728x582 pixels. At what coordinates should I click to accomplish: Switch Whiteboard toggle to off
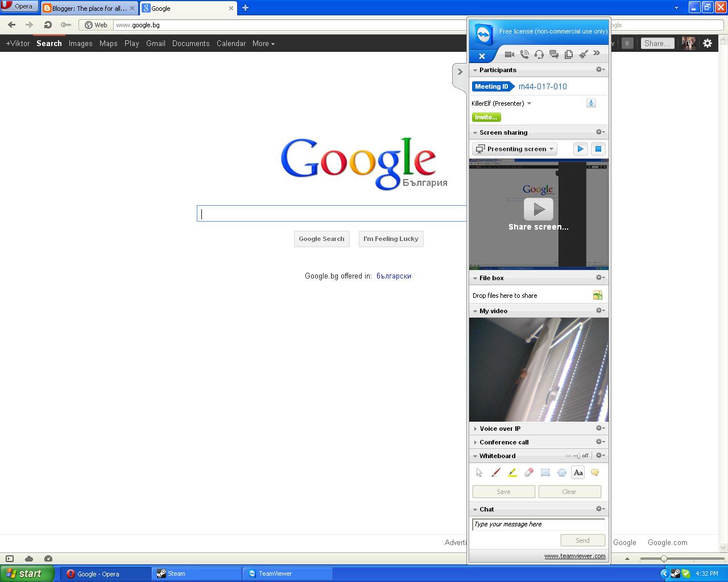pyautogui.click(x=585, y=455)
